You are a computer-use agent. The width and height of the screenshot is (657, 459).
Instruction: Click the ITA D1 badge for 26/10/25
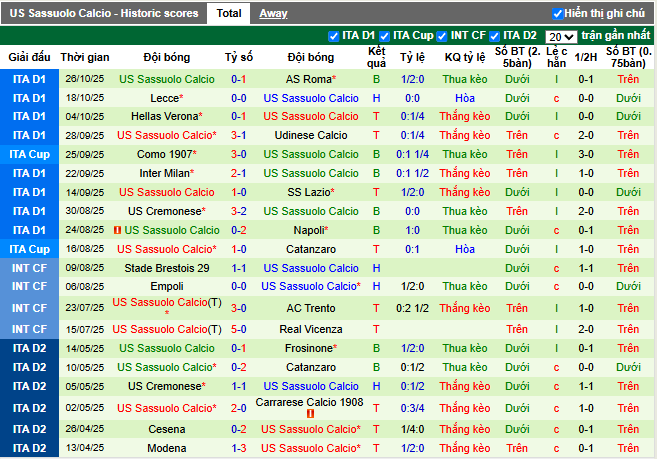[x=29, y=79]
